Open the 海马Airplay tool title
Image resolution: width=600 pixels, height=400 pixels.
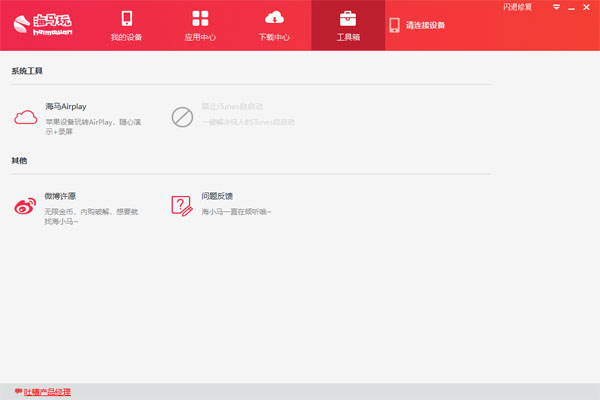(66, 106)
